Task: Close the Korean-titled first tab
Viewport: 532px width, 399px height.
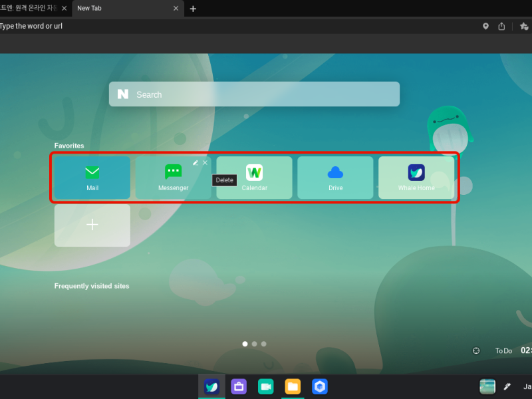Action: click(64, 9)
